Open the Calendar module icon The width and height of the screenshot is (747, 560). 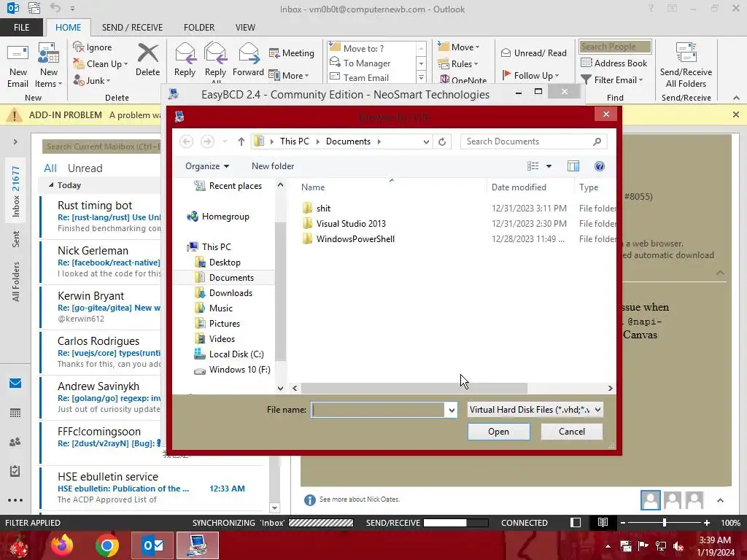15,413
